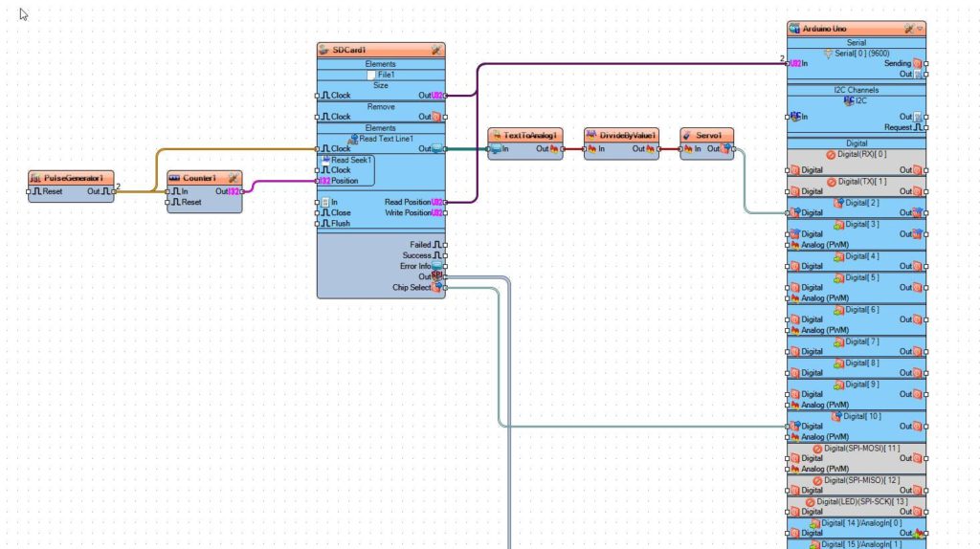Select the PulseGenerator1 Out pin
Screen dimensions: 980x549
114,191
